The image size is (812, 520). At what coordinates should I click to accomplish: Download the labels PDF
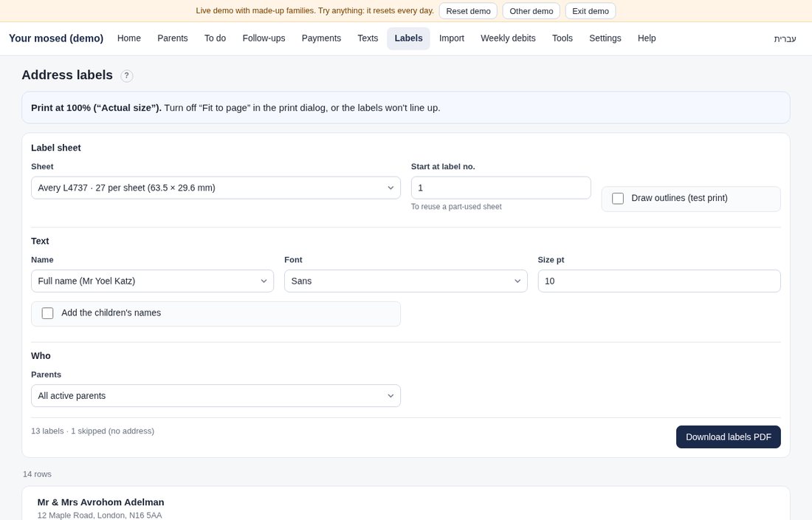tap(728, 437)
